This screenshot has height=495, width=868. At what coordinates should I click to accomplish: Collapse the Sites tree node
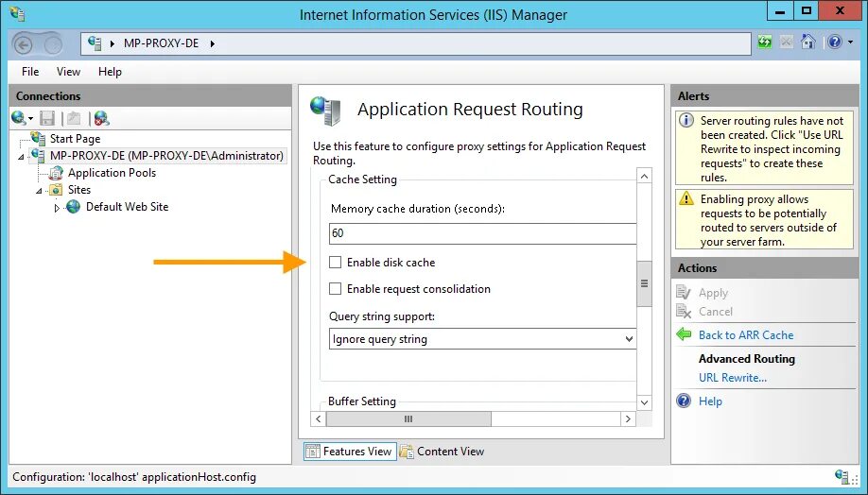coord(40,190)
